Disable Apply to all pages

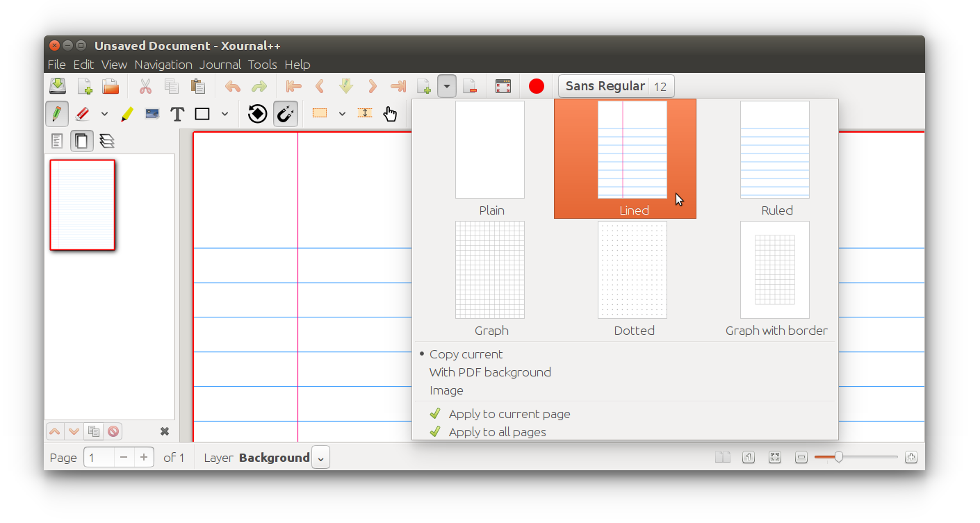pyautogui.click(x=503, y=431)
